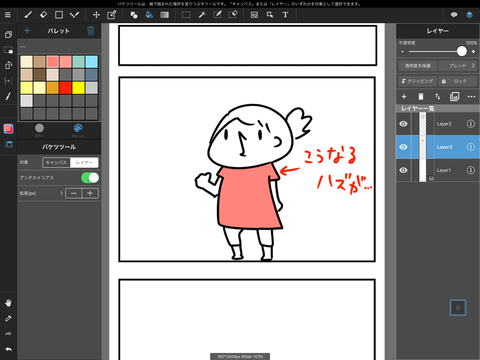The height and width of the screenshot is (360, 480).
Task: Hide Layer3 with its eye icon
Action: click(x=403, y=147)
